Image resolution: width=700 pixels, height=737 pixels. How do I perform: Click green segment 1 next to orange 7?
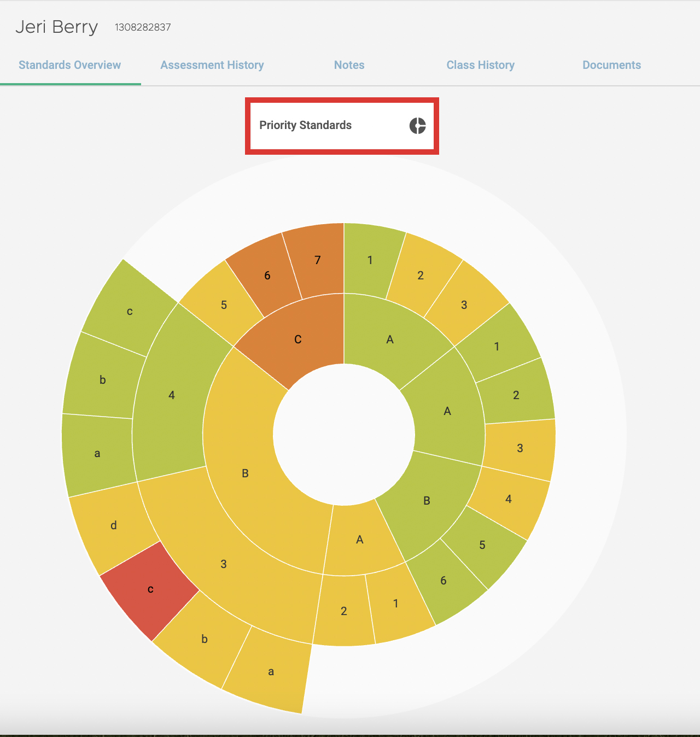pos(371,260)
